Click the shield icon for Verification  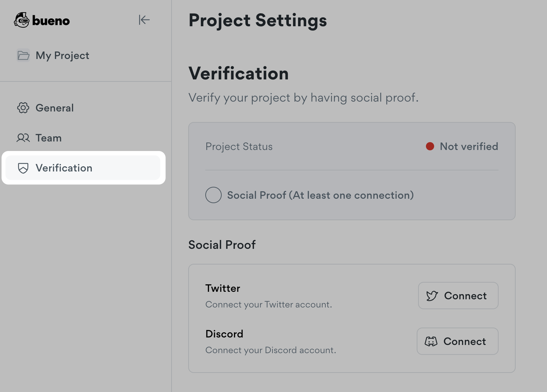pos(23,168)
